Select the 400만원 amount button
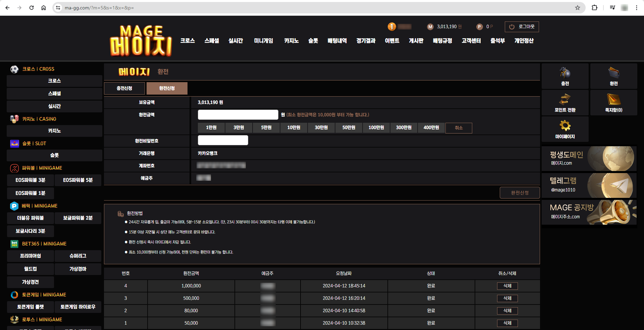This screenshot has height=330, width=644. tap(431, 128)
